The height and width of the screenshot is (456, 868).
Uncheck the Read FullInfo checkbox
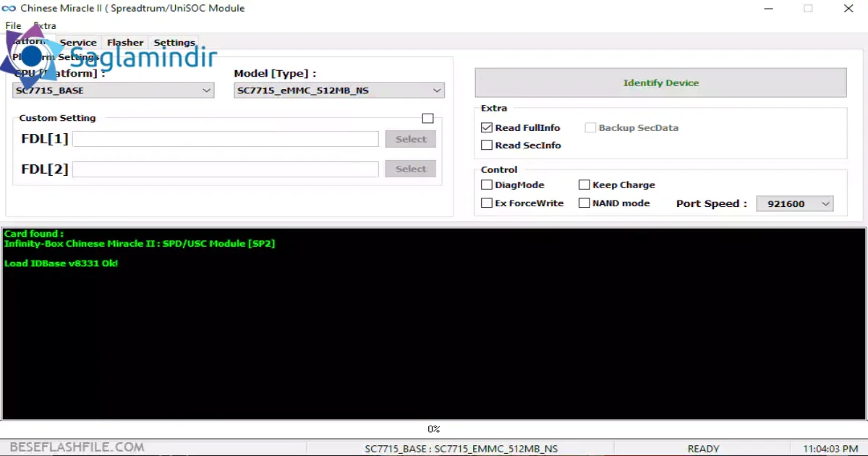487,127
